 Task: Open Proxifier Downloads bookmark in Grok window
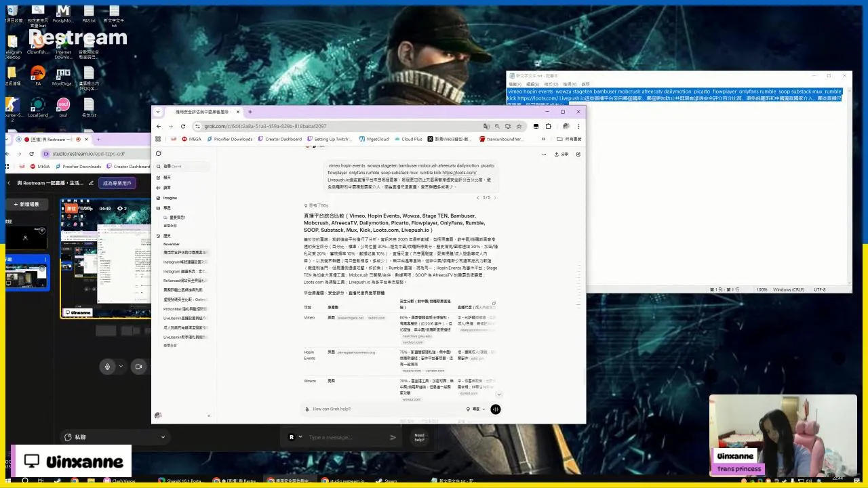coord(229,139)
